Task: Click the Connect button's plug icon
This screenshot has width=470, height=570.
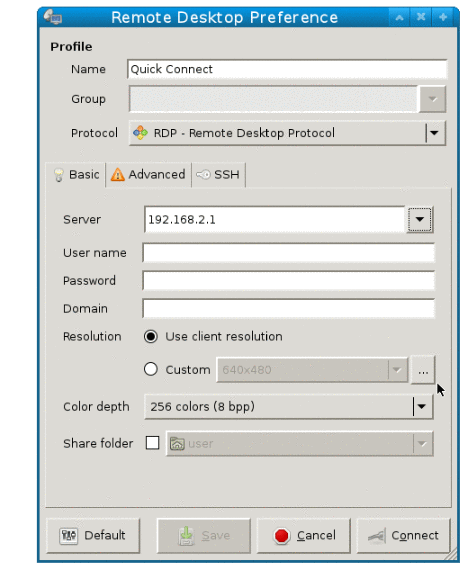Action: point(376,536)
